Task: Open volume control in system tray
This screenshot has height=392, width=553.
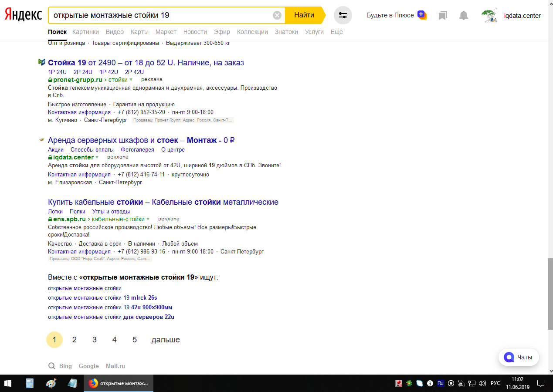Action: (482, 383)
